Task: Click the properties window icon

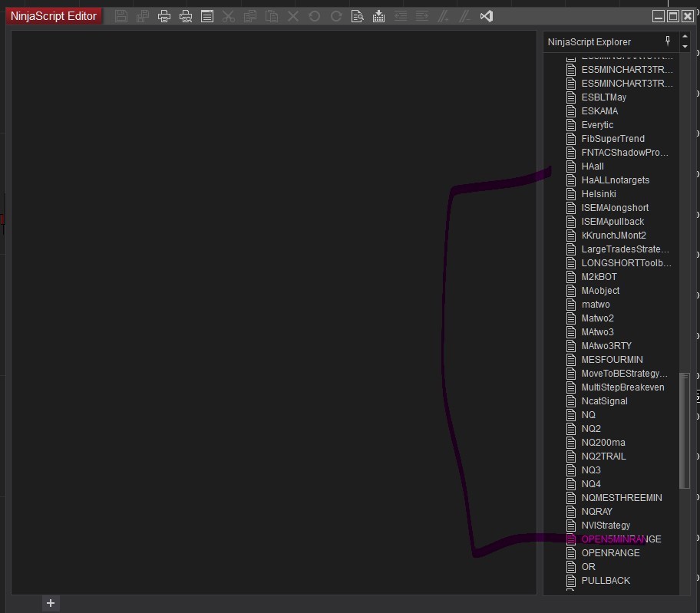Action: (207, 17)
